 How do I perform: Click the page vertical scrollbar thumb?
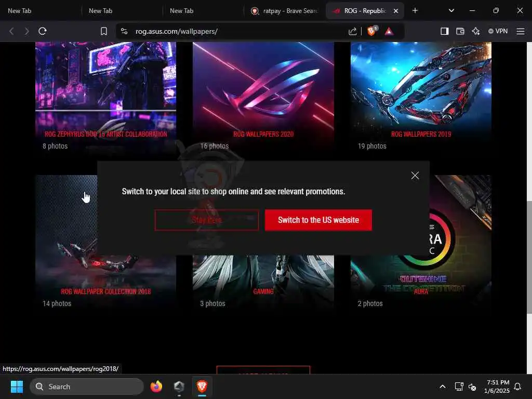click(x=529, y=257)
